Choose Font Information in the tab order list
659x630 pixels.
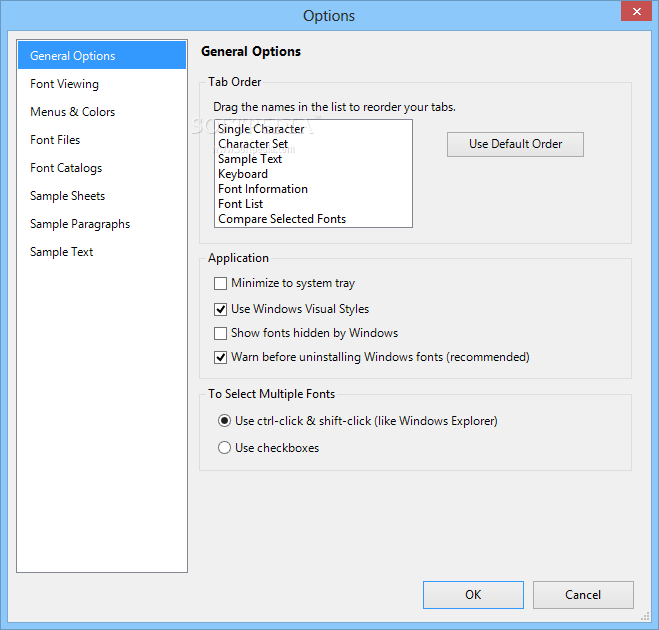pyautogui.click(x=314, y=189)
